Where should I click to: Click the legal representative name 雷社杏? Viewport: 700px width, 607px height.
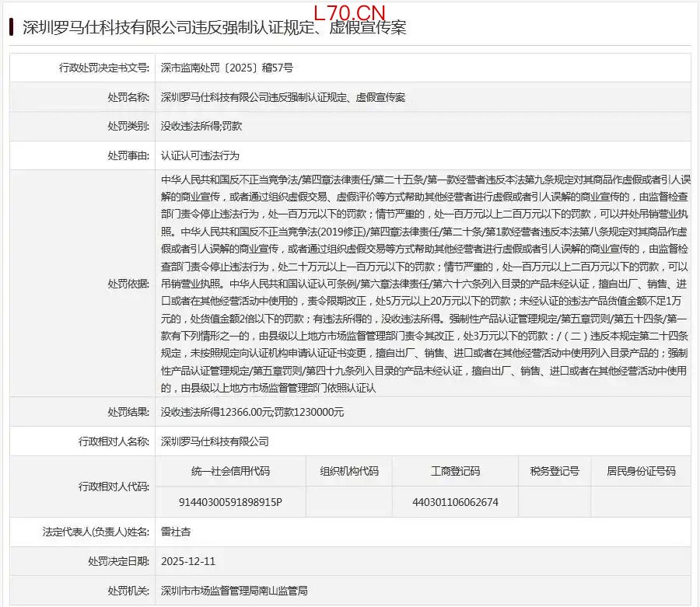point(176,532)
